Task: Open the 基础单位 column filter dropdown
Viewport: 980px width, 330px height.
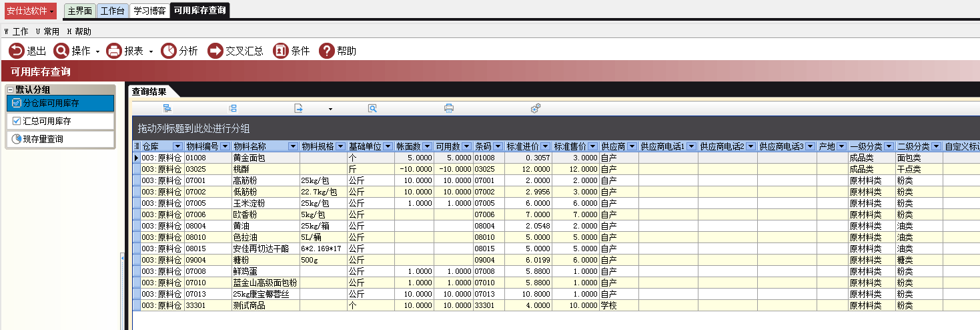Action: pos(388,146)
